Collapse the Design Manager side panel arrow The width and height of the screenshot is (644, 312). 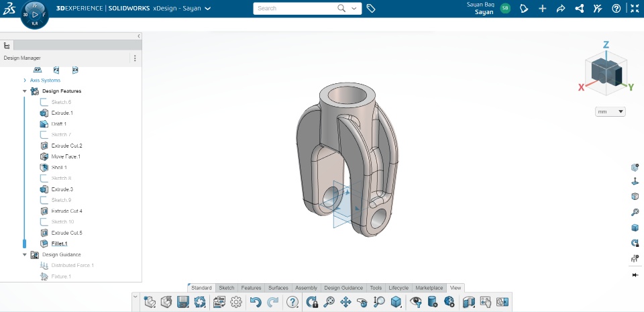[x=139, y=36]
